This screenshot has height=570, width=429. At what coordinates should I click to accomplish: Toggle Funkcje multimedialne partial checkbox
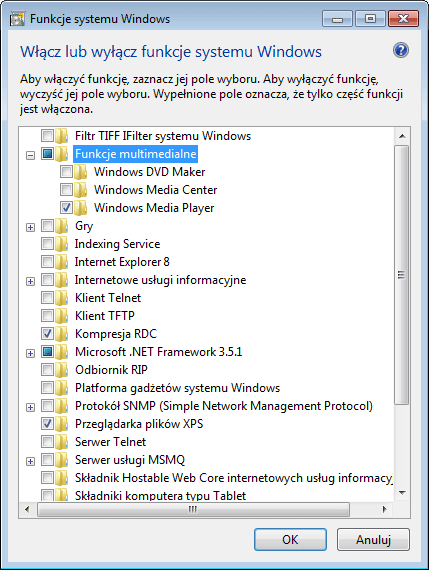[x=47, y=153]
